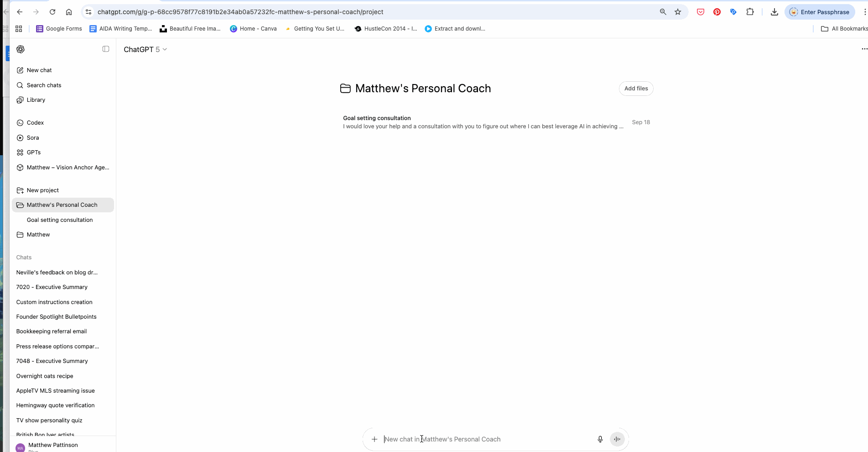Open Extract and download bookmark
The height and width of the screenshot is (452, 868).
(x=455, y=29)
